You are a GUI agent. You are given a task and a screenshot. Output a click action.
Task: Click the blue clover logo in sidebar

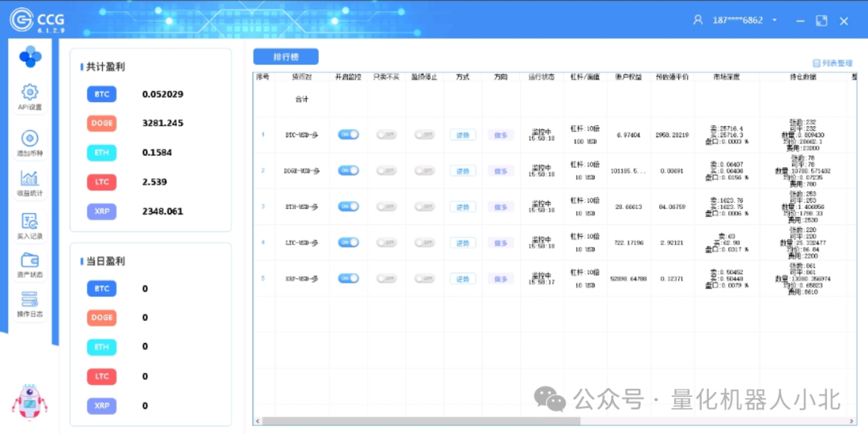click(x=30, y=56)
